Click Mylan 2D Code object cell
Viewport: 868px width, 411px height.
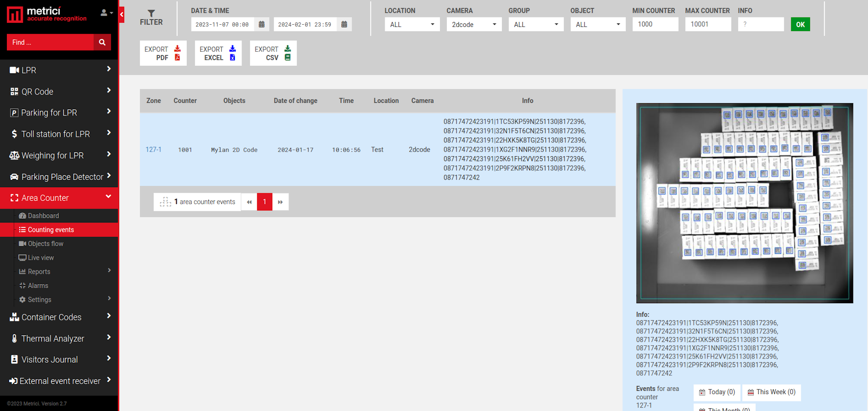click(x=234, y=150)
